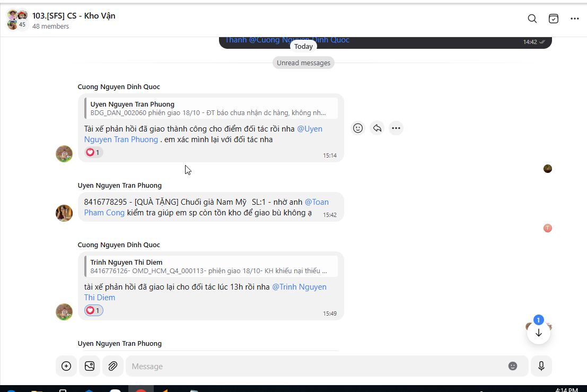Screen dimensions: 587x392
Task: Open group avatar of 103.[SFS] CS - Kho Vận
Action: coord(17,20)
